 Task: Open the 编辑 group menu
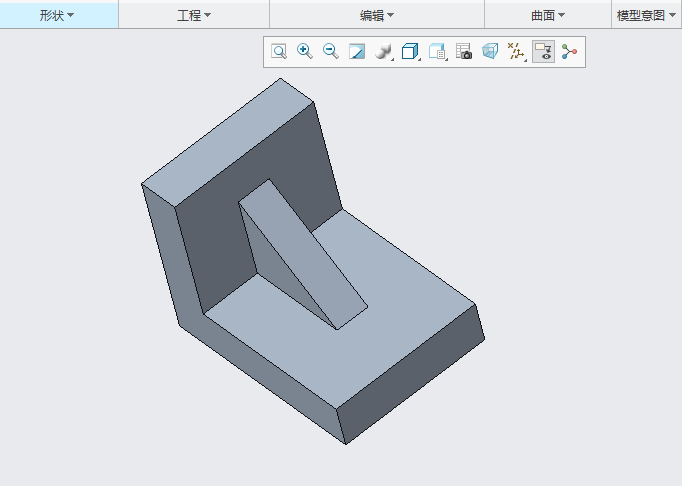pos(377,15)
